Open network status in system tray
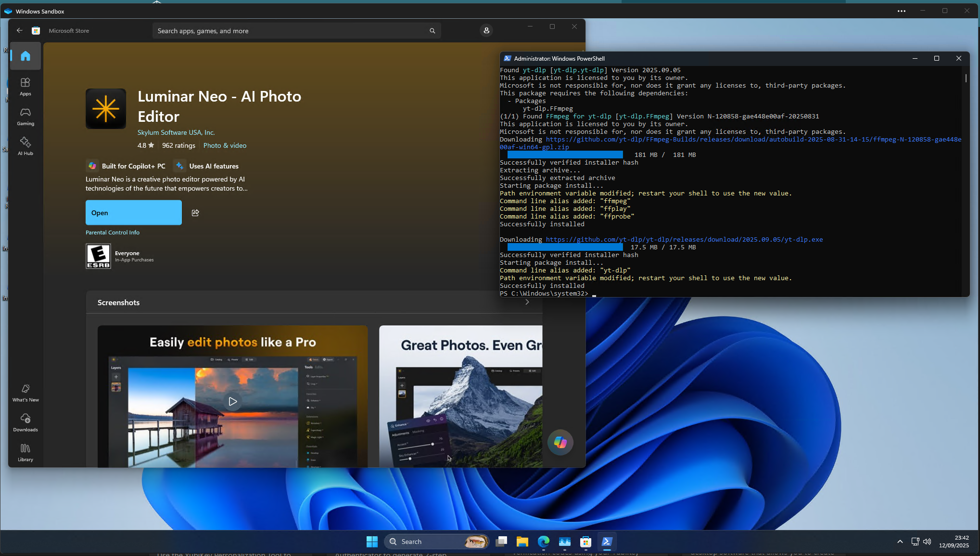This screenshot has width=980, height=556. (x=915, y=542)
